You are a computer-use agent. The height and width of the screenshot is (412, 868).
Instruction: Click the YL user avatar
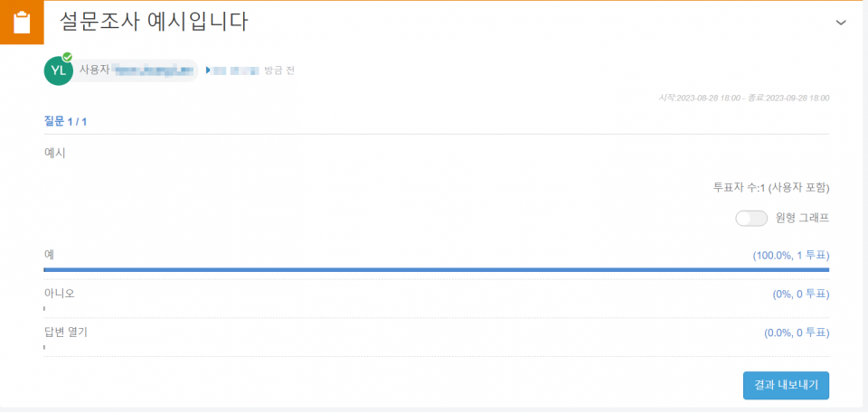[x=58, y=70]
